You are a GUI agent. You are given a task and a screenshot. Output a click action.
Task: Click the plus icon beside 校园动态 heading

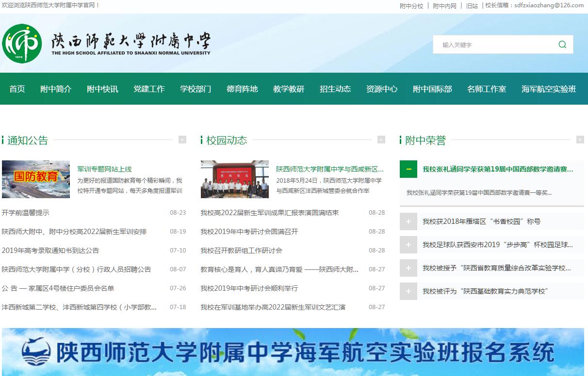coord(381,140)
